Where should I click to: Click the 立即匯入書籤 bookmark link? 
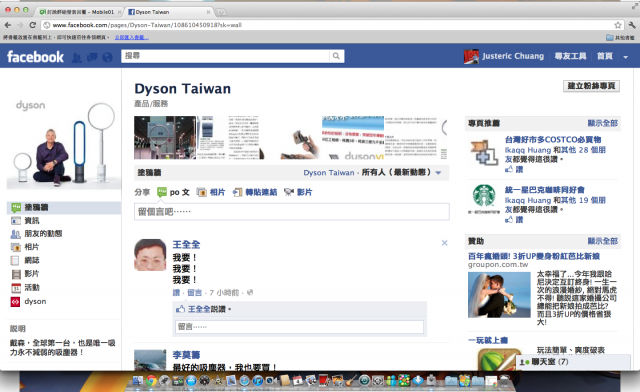pos(131,38)
